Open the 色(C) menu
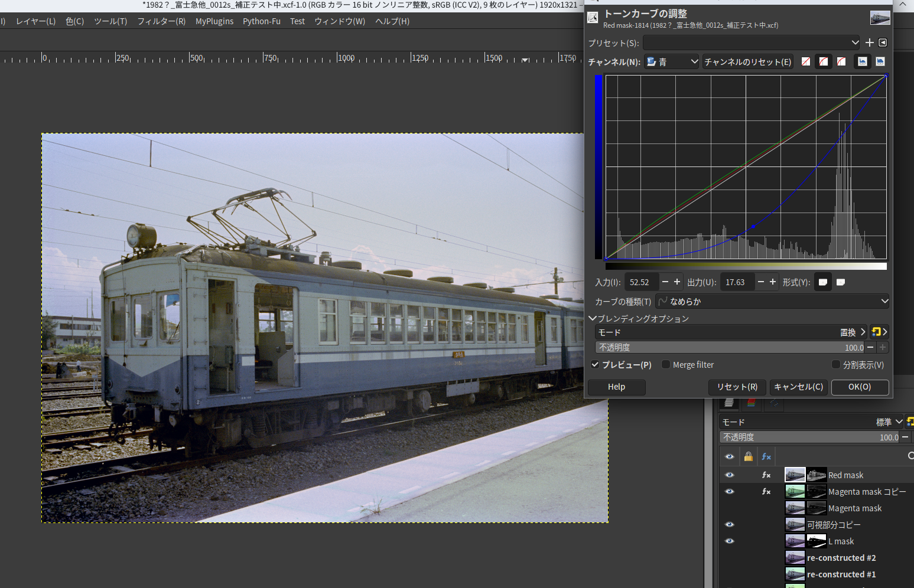This screenshot has height=588, width=914. 75,21
